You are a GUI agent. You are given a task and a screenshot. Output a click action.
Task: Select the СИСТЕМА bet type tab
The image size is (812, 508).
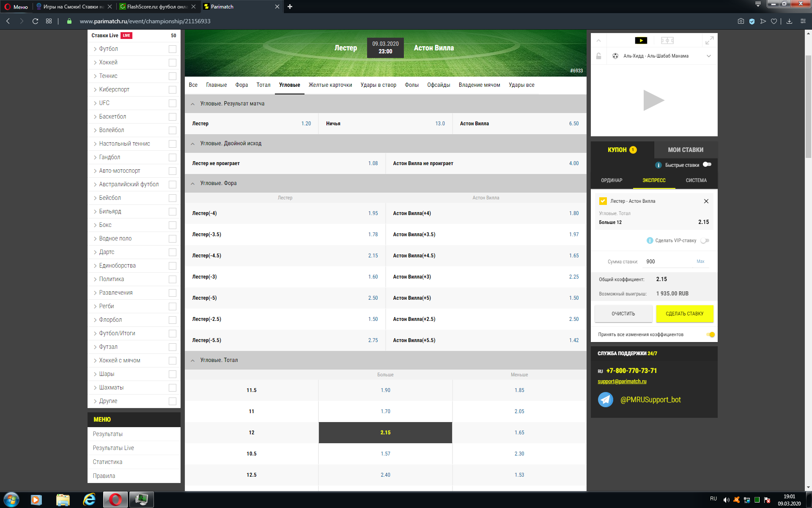(696, 180)
